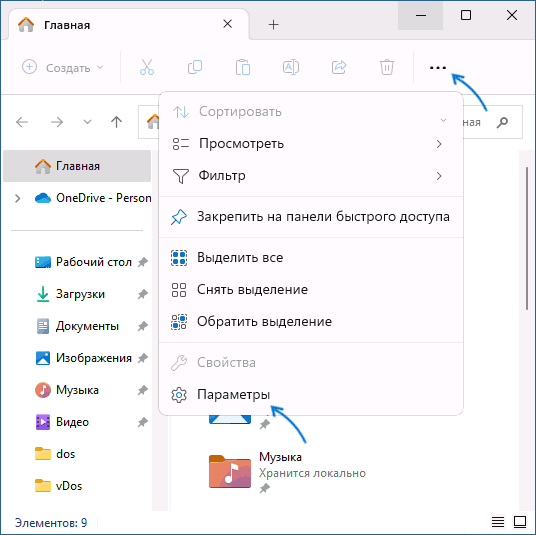Click pin icon next to Рабочий стол

pyautogui.click(x=143, y=262)
